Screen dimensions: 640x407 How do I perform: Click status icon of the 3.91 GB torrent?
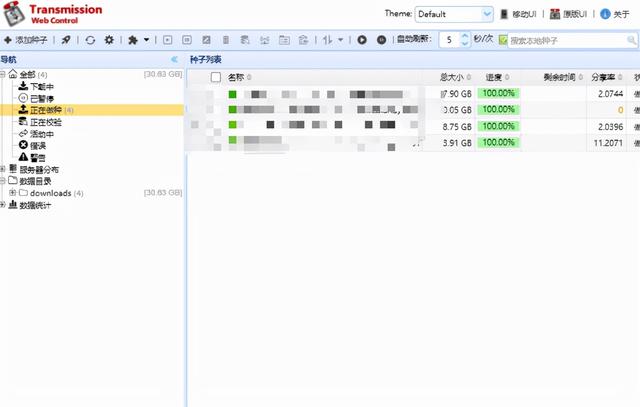[232, 140]
